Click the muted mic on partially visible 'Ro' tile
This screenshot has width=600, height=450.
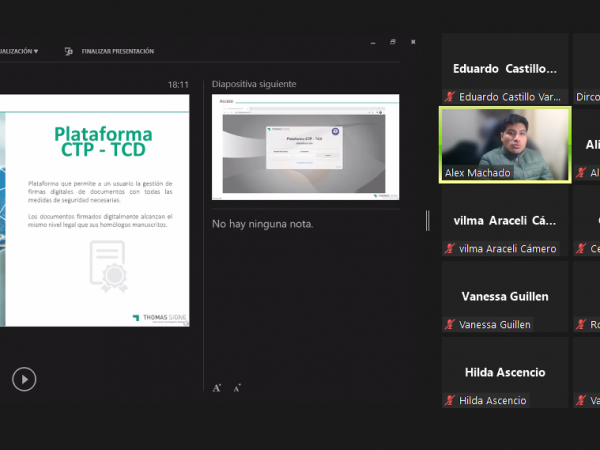pyautogui.click(x=581, y=324)
